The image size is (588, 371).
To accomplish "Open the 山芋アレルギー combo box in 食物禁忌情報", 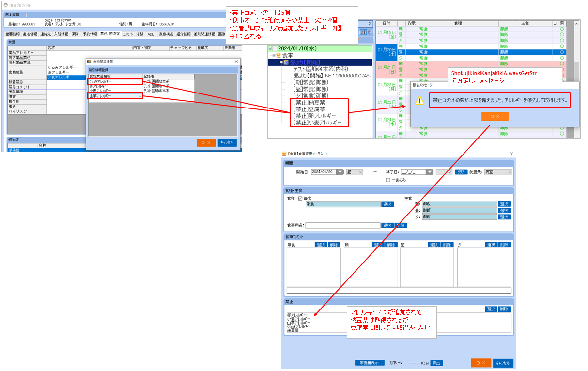I will pos(115,96).
